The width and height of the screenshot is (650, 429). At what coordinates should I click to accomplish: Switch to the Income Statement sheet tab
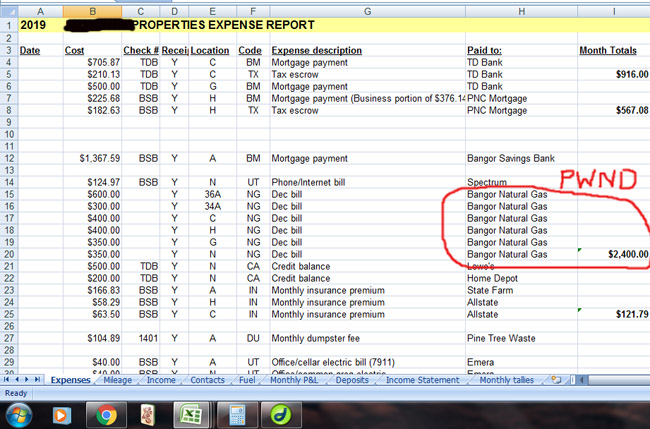pyautogui.click(x=422, y=380)
